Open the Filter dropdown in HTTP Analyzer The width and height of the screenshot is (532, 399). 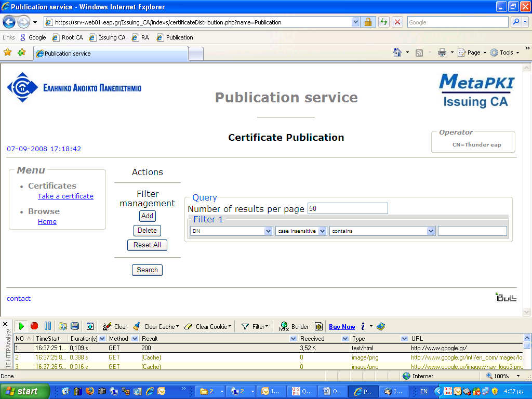(x=255, y=326)
